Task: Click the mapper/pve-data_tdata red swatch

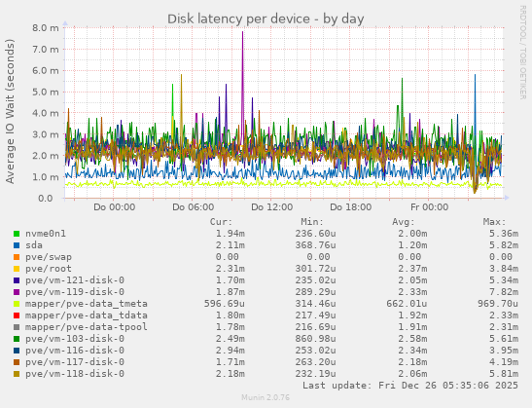Action: click(x=17, y=315)
